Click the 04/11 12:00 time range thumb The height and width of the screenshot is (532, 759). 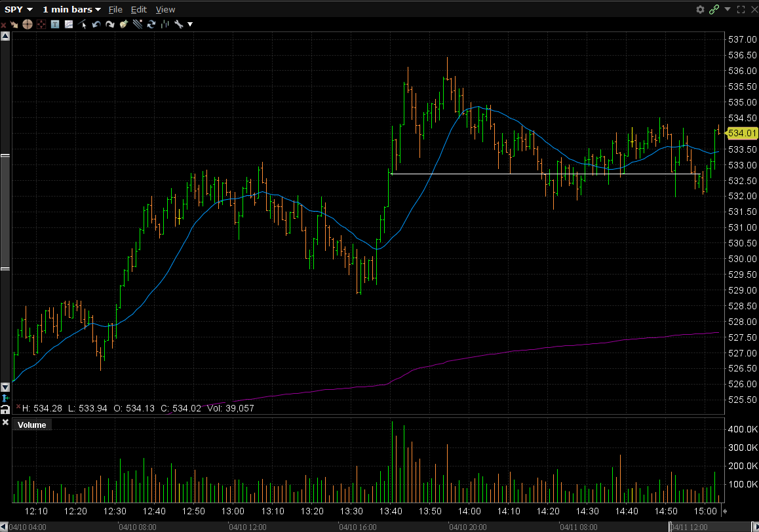711,527
